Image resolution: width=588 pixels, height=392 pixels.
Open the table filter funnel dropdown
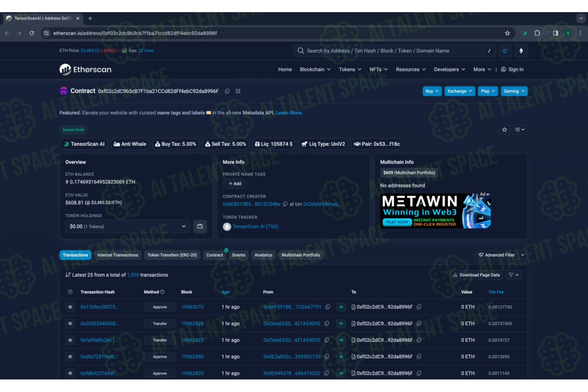click(x=514, y=275)
